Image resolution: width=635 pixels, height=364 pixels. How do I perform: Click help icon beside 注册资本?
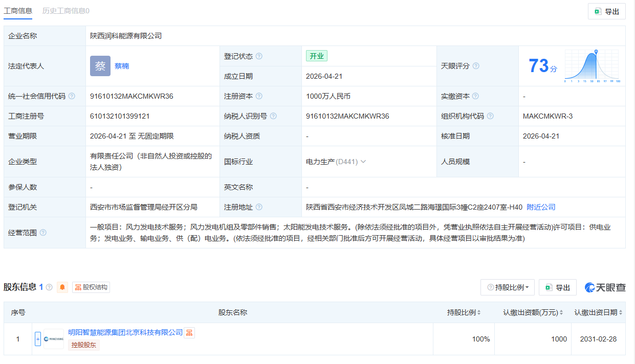(259, 96)
